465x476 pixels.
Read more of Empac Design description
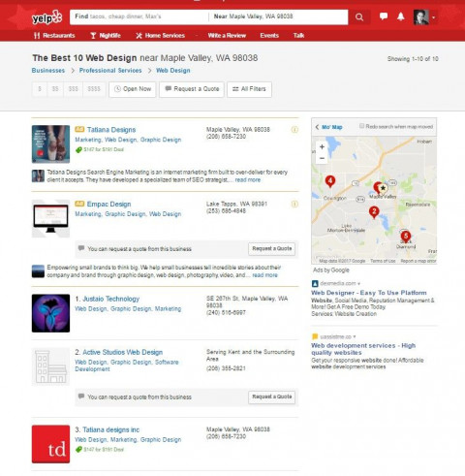tap(264, 275)
